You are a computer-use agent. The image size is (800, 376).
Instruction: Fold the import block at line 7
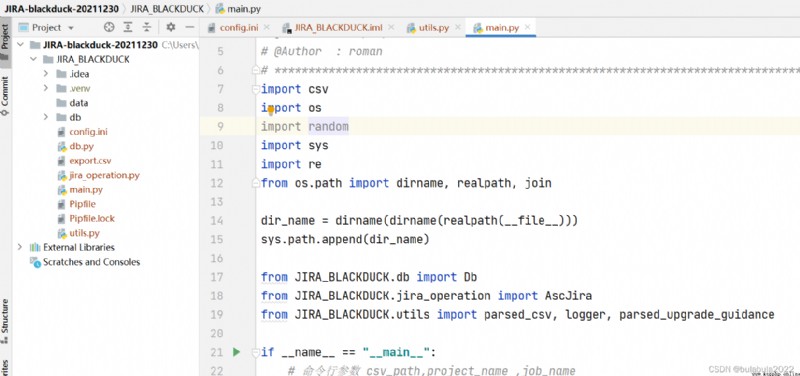pos(256,89)
